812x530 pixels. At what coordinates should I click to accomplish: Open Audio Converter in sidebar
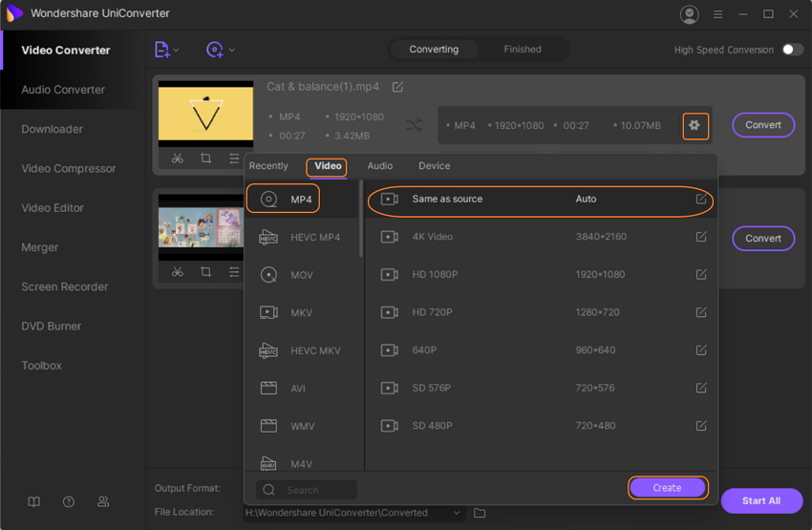click(x=63, y=90)
